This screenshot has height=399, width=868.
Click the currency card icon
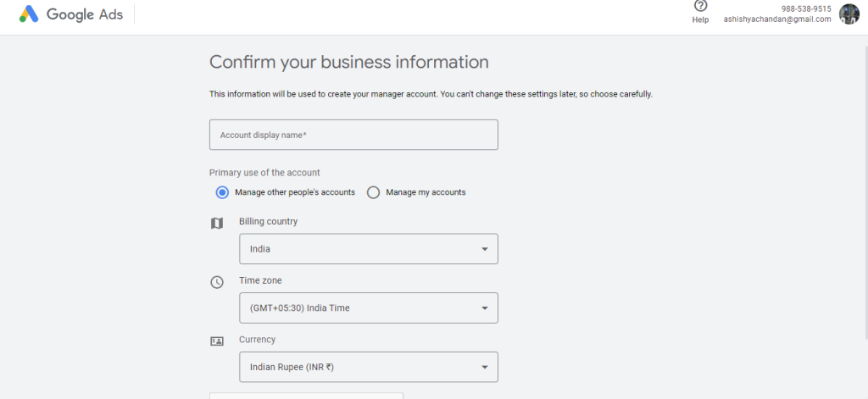point(216,341)
